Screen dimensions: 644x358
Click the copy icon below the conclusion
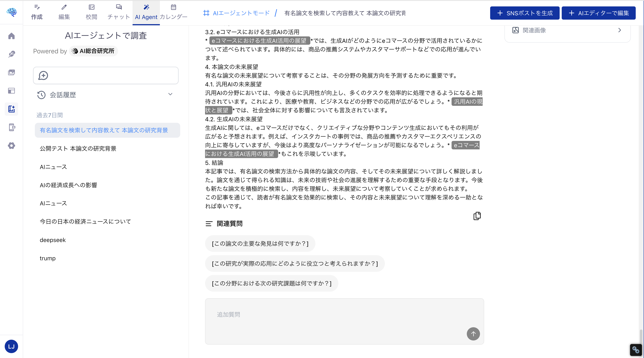477,216
